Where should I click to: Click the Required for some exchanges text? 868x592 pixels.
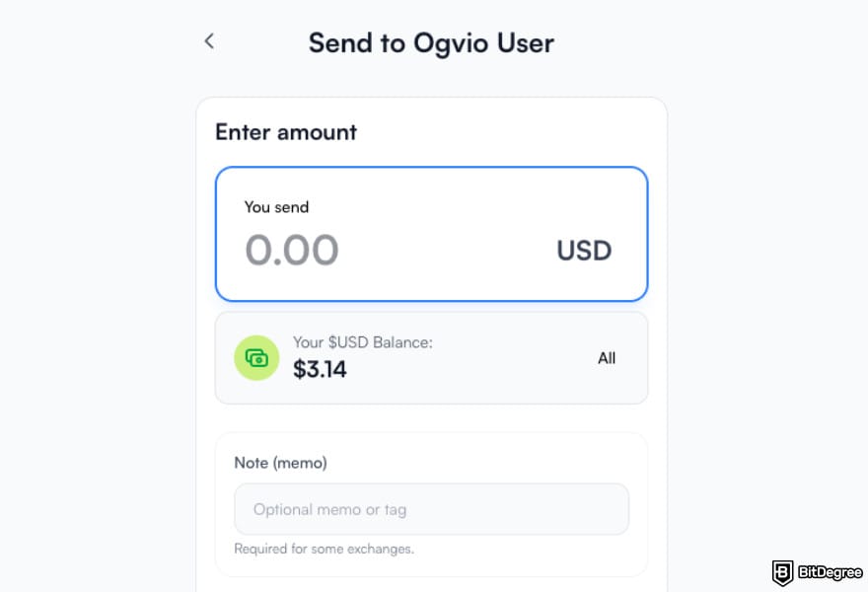324,549
